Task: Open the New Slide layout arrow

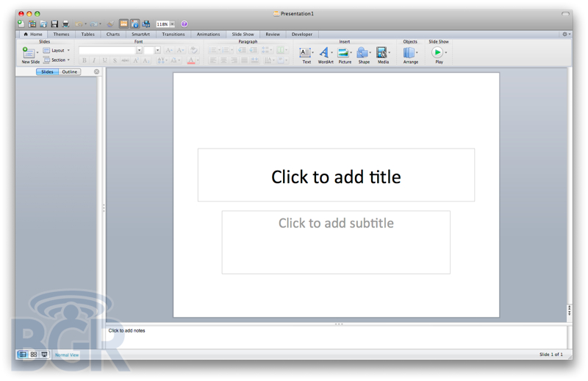Action: tap(37, 52)
